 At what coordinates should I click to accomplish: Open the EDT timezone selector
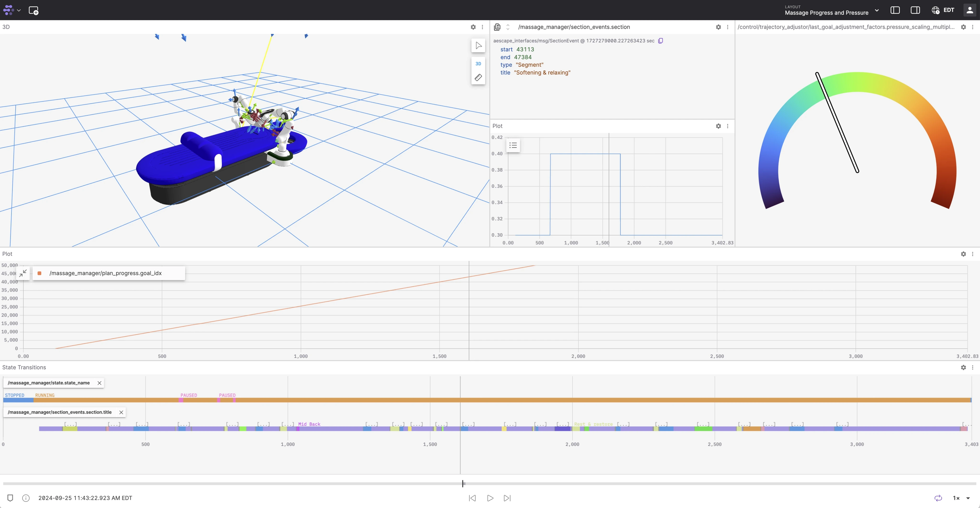(943, 10)
